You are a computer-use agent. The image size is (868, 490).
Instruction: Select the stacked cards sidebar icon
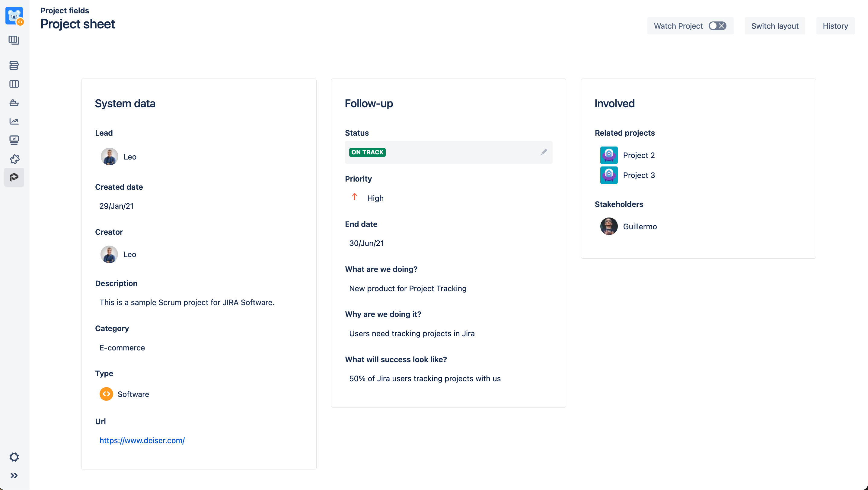click(14, 66)
